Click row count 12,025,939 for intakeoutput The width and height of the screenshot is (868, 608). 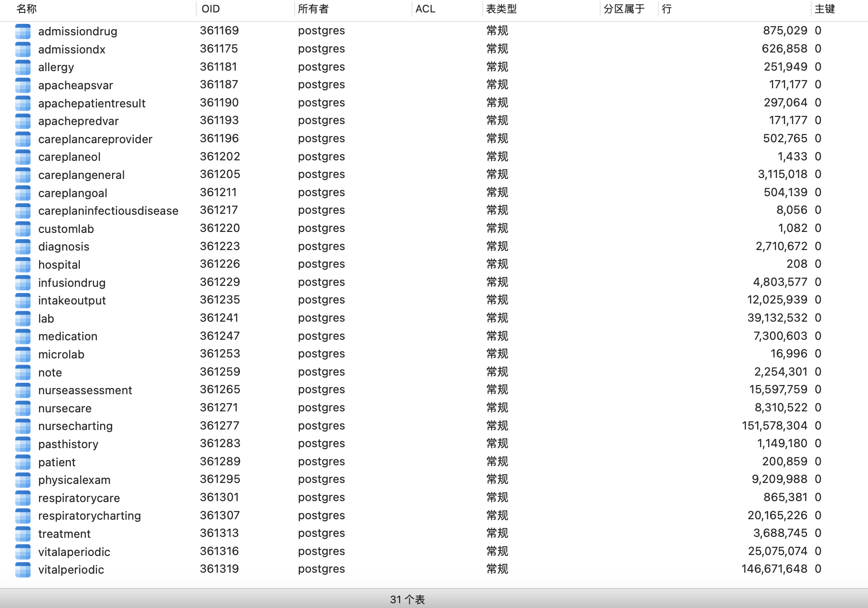click(777, 300)
